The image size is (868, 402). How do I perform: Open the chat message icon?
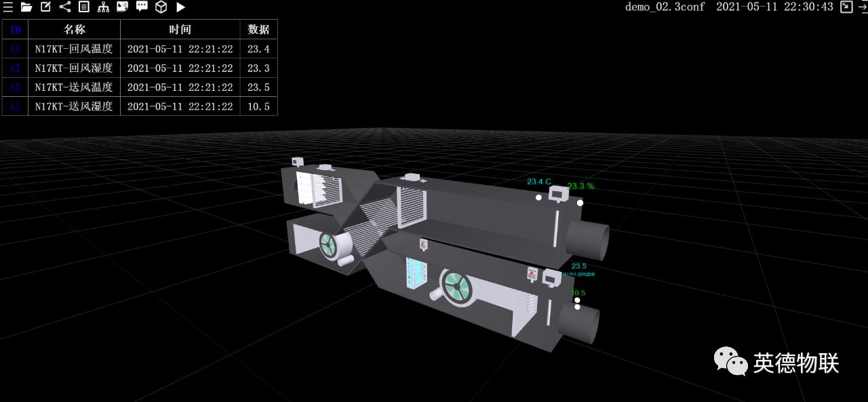[142, 6]
